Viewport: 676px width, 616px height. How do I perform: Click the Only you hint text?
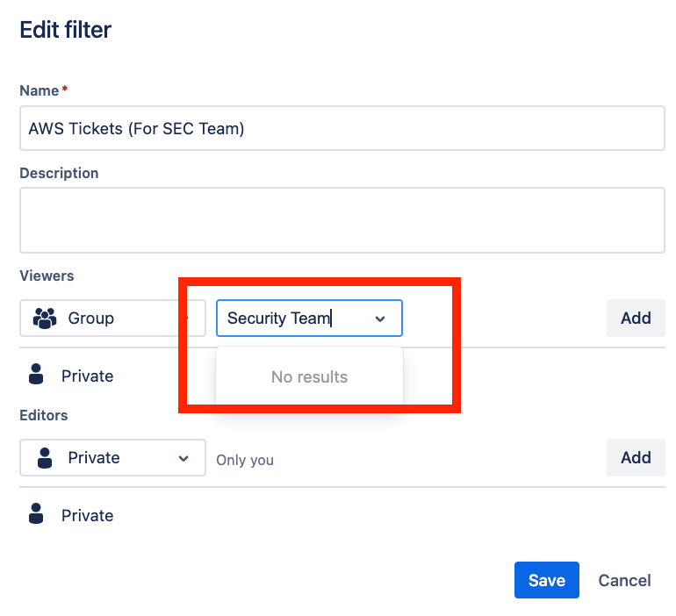245,460
